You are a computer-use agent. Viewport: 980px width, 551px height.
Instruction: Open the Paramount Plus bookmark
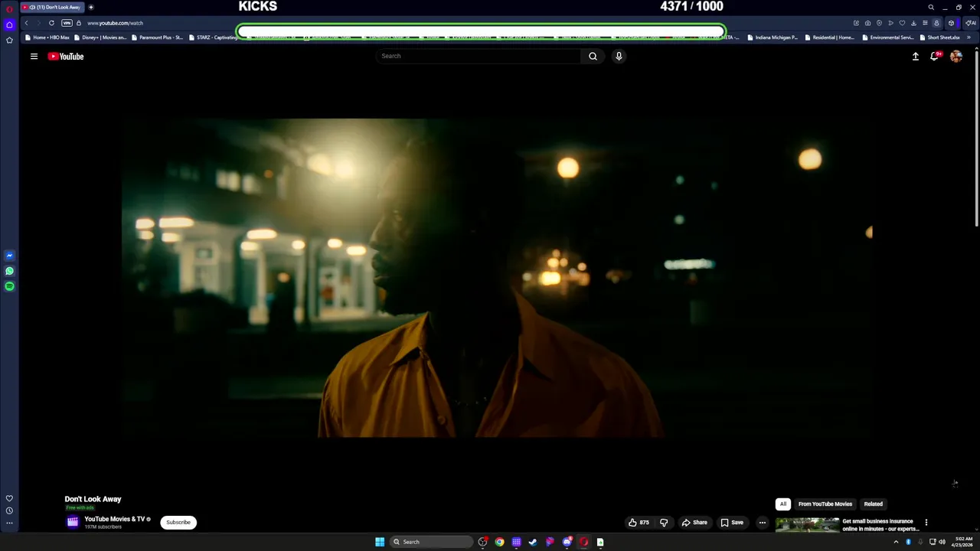[x=157, y=37]
